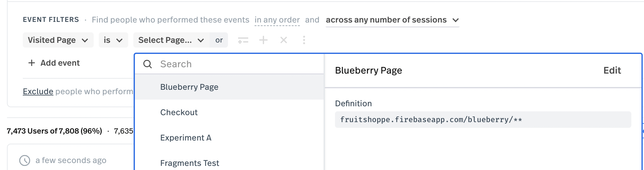Toggle the 'in any order' setting
Screen dimensions: 644x170
[x=277, y=20]
